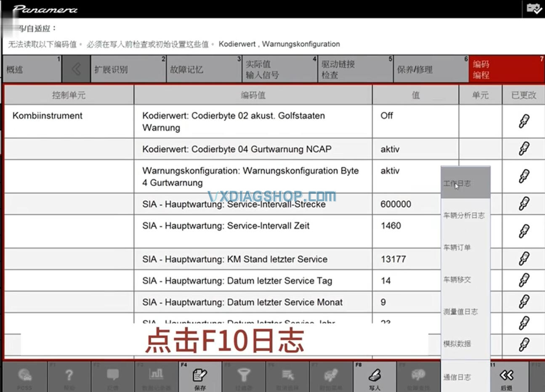Image resolution: width=545 pixels, height=392 pixels.
Task: Click 'Codierbyte 02 akust. Golfstaaten Warnung' row text
Action: coord(234,122)
